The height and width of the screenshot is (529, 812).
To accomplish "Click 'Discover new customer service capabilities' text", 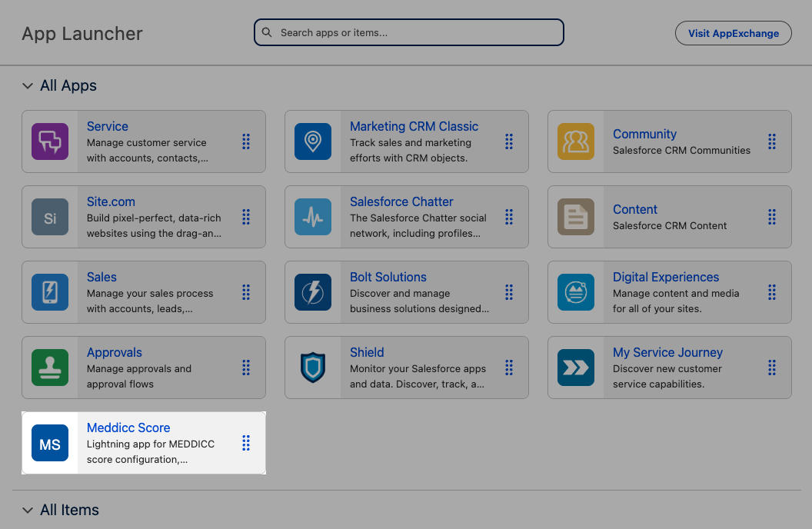I will pyautogui.click(x=667, y=376).
